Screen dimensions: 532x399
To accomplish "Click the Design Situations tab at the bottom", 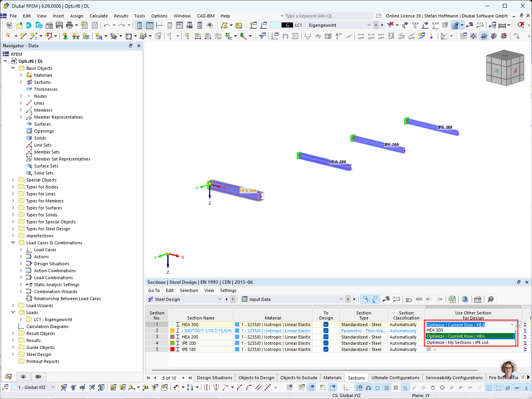I will coord(214,377).
